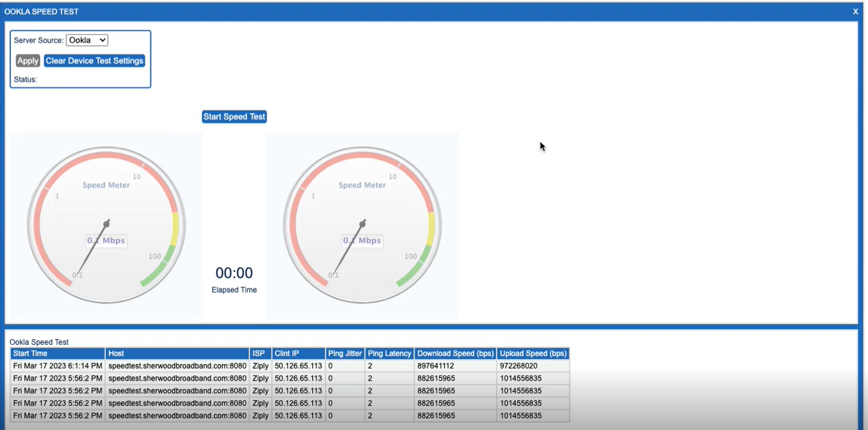Viewport: 868px width, 430px height.
Task: Select the Start Time column header
Action: point(58,353)
